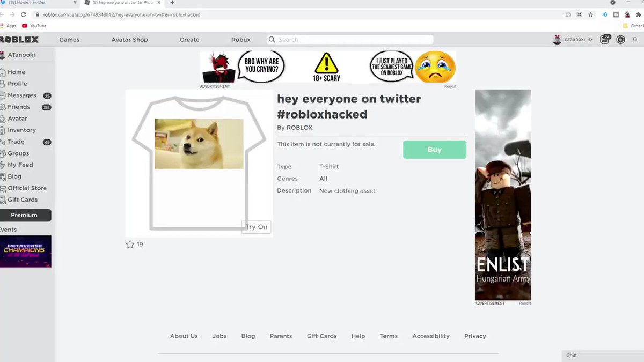Click the profile dropdown circle in title bar
Screen dimensions: 644x362
[613, 3]
